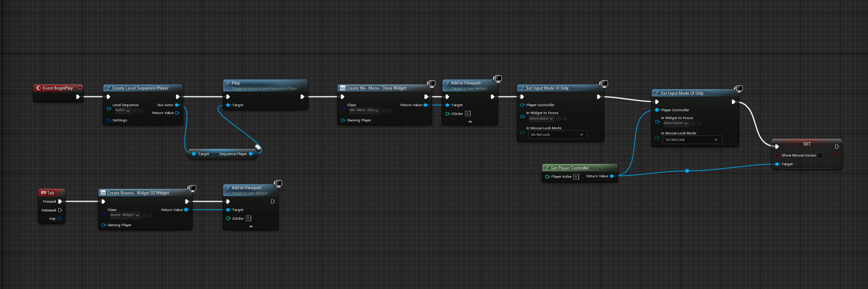Click the Key output pin on Tab node

click(59, 218)
